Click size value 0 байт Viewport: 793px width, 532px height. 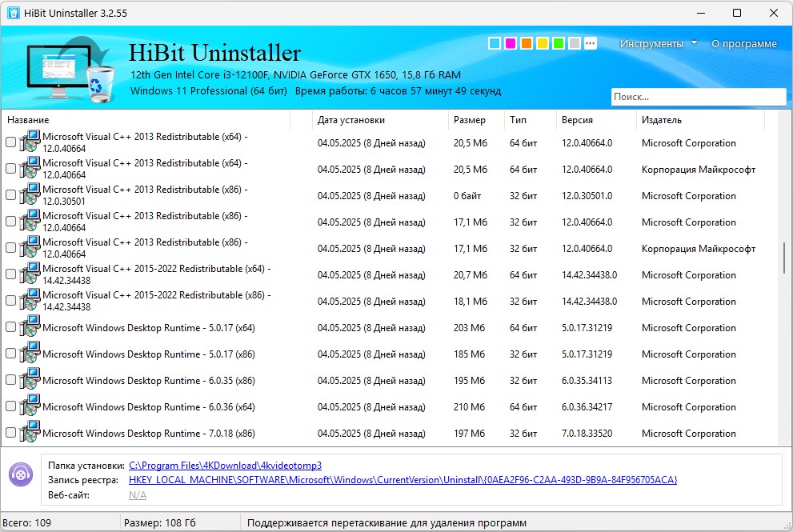(x=467, y=196)
